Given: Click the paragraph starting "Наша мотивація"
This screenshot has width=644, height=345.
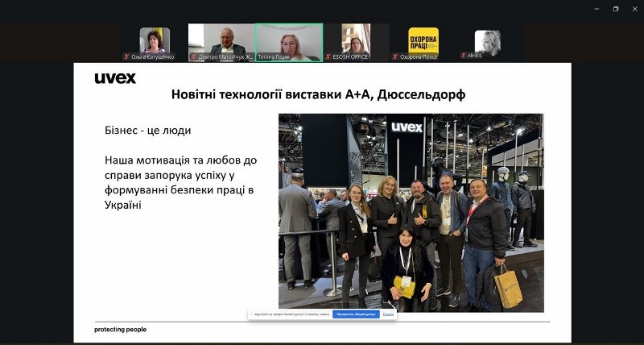Looking at the screenshot, I should click(180, 182).
